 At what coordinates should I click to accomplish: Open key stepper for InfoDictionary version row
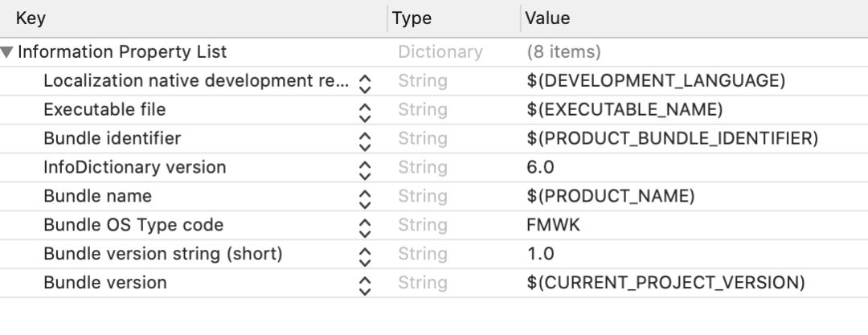click(365, 168)
